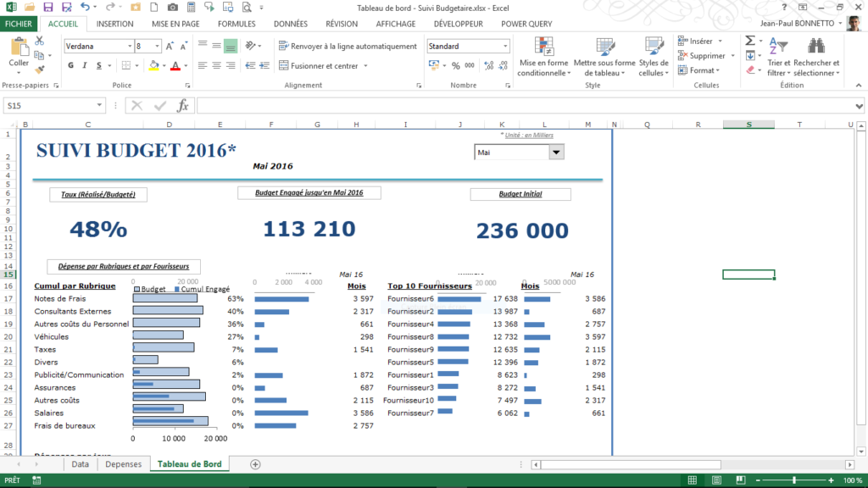The width and height of the screenshot is (868, 488).
Task: Click the Coller paste icon
Action: (18, 48)
